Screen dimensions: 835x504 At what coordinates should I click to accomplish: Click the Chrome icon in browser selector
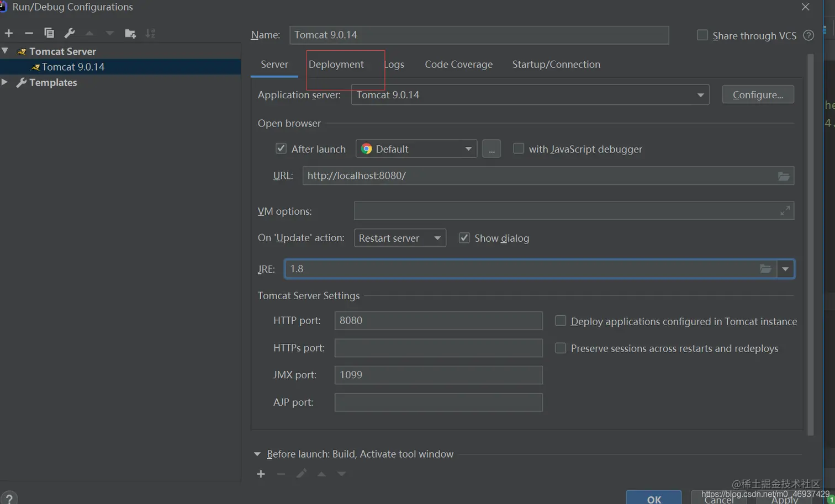(366, 148)
